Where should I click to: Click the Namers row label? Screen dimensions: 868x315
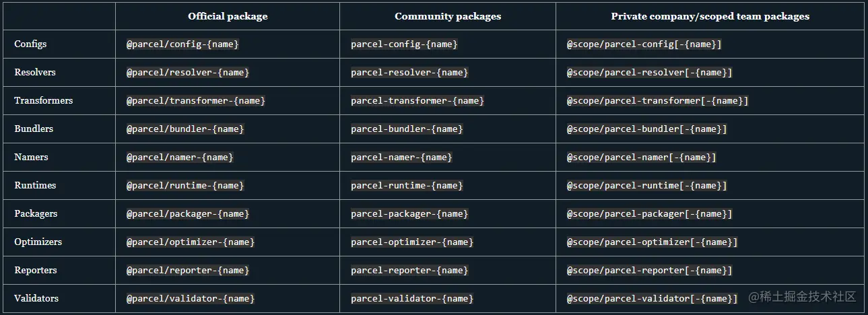tap(31, 157)
